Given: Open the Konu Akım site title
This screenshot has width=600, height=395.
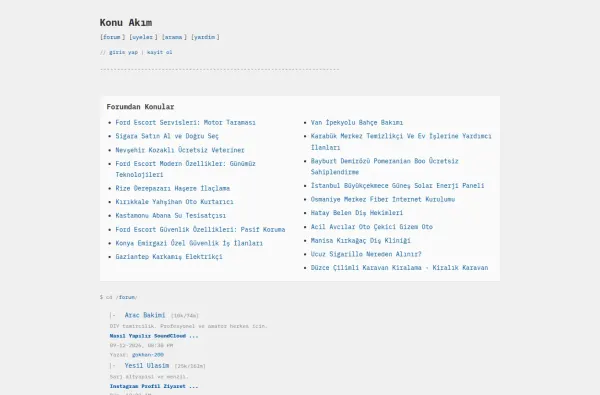Looking at the screenshot, I should pos(126,23).
